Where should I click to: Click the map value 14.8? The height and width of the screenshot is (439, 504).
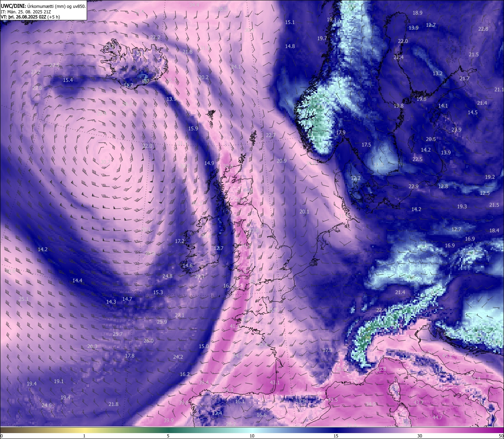pos(290,46)
